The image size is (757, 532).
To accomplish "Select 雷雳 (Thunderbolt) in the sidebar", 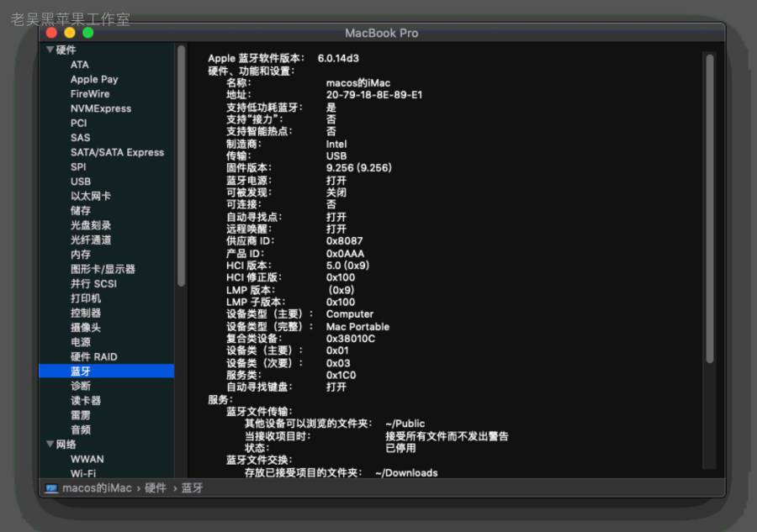I will pos(80,414).
